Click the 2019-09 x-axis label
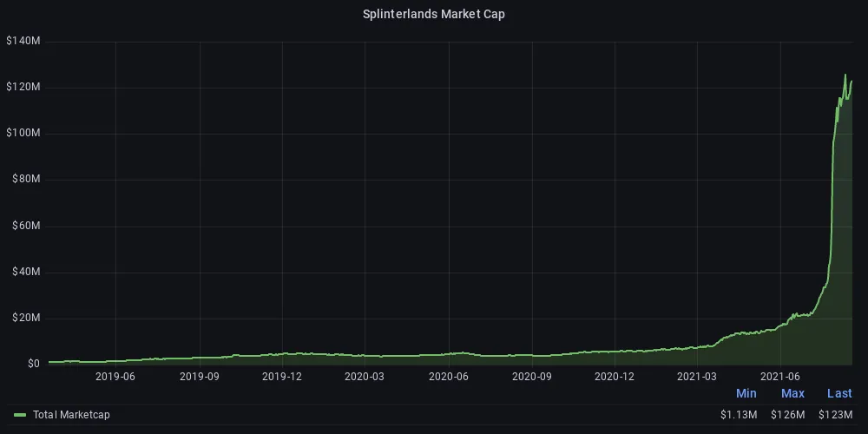This screenshot has width=868, height=434. [200, 377]
